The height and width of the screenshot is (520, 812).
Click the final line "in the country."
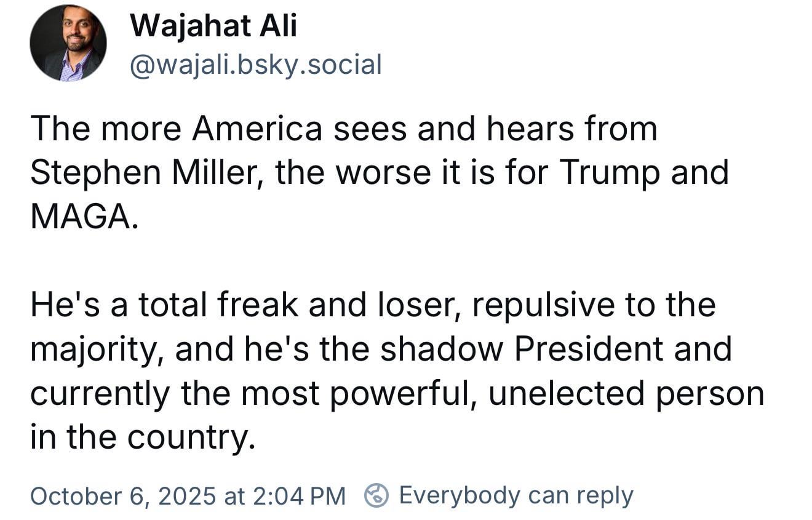click(x=142, y=438)
